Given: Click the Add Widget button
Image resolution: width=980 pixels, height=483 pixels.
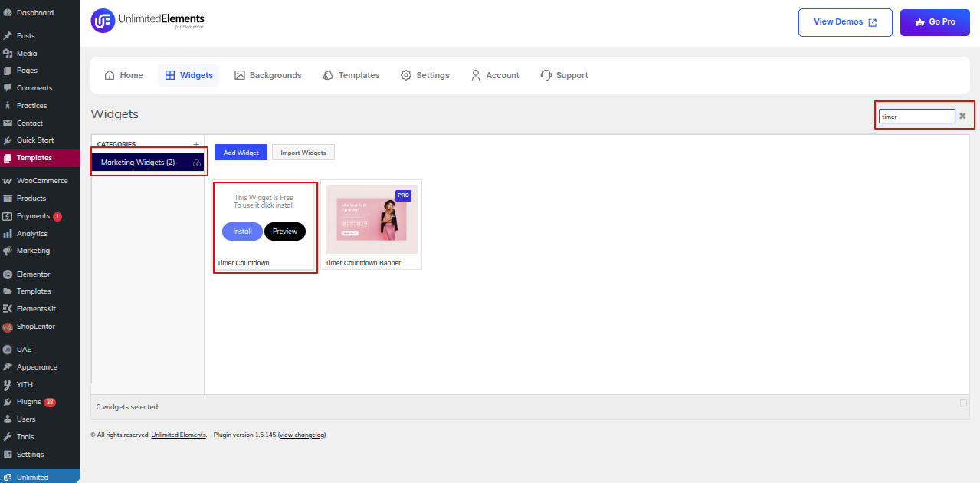Looking at the screenshot, I should [241, 153].
